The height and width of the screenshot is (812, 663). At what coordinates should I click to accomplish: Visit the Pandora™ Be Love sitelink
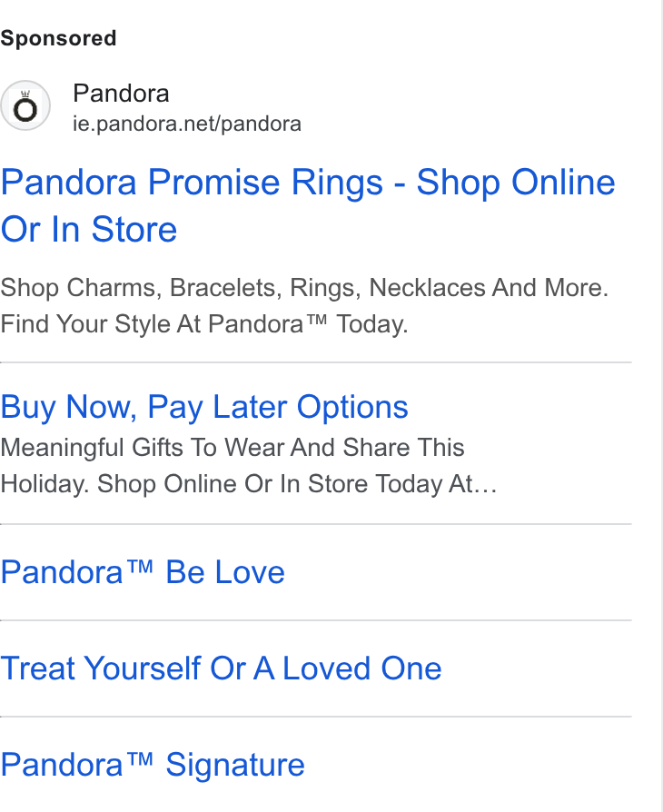143,572
